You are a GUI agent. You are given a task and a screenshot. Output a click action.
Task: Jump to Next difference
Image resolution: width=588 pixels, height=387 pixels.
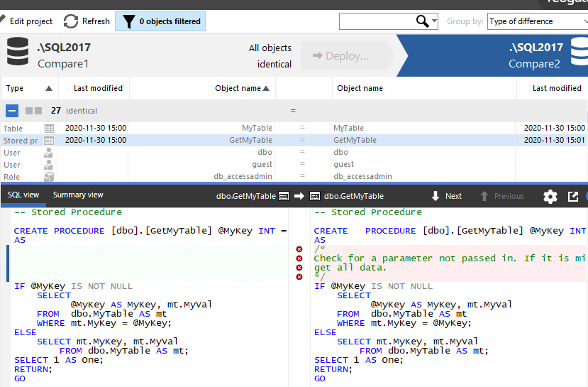(x=446, y=197)
